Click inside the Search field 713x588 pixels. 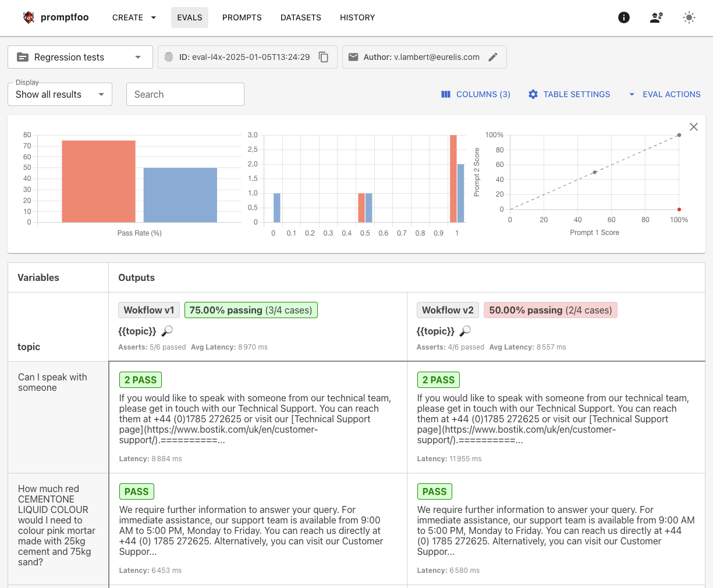185,94
